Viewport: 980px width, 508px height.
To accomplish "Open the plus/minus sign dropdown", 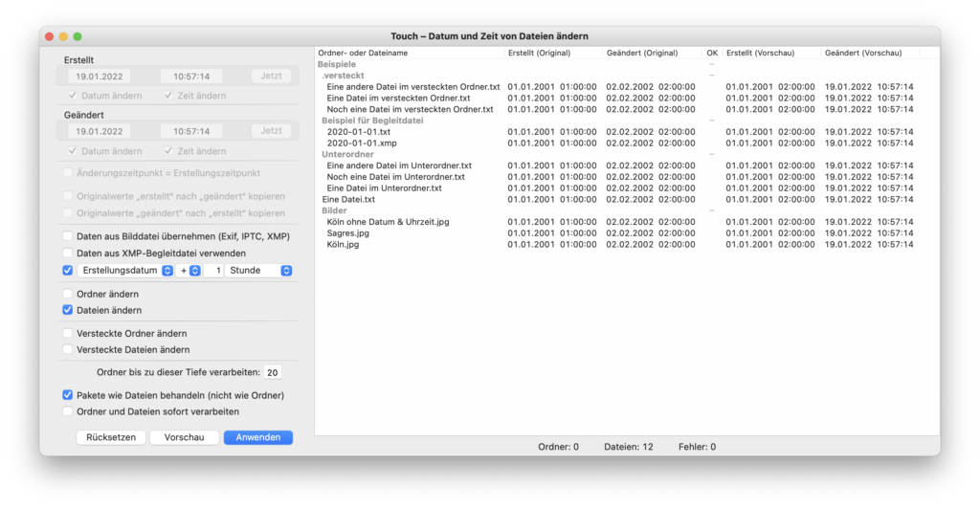I will click(189, 271).
